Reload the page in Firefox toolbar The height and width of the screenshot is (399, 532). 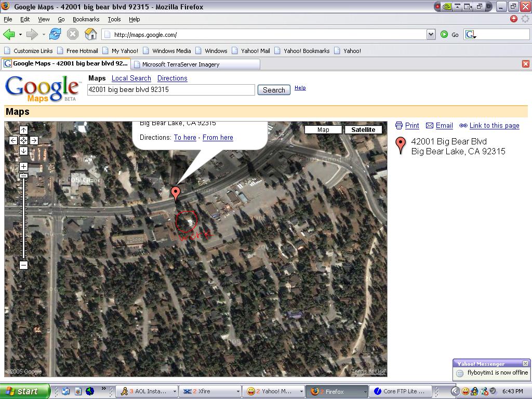(55, 34)
